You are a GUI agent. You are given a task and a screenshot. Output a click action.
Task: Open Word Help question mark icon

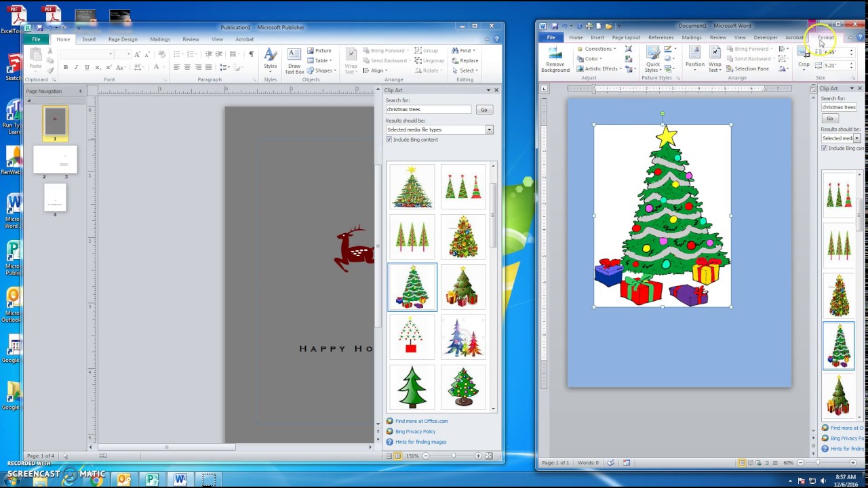tap(859, 37)
